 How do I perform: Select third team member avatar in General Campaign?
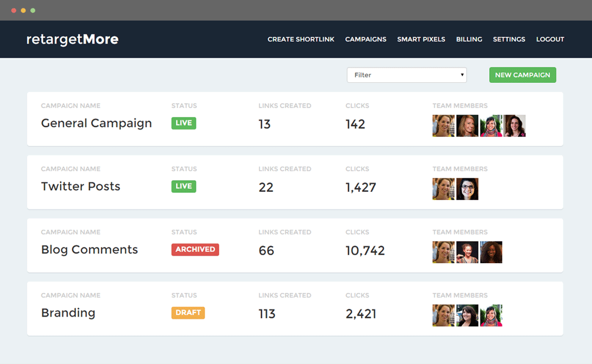[491, 126]
